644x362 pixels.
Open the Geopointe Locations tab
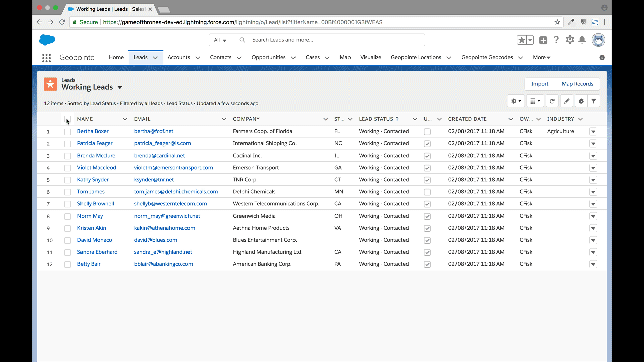coord(416,57)
